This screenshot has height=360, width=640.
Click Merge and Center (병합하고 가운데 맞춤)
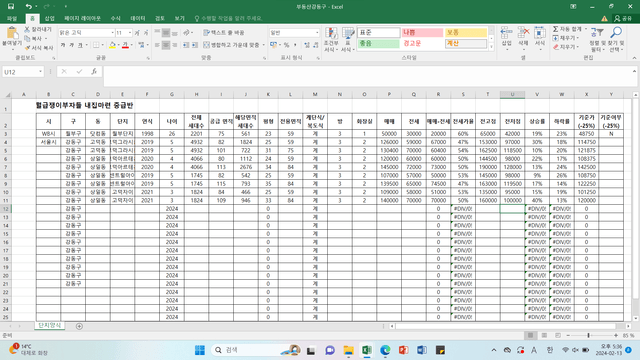231,45
